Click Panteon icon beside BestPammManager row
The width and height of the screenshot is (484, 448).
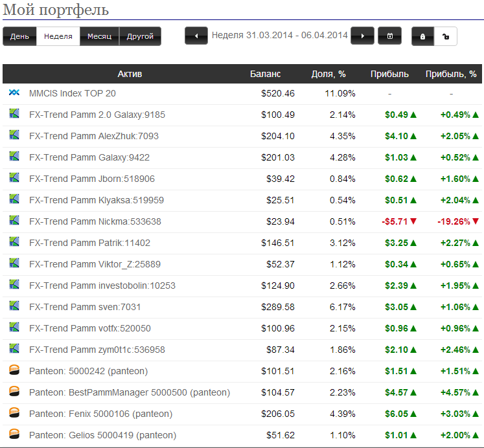point(14,391)
